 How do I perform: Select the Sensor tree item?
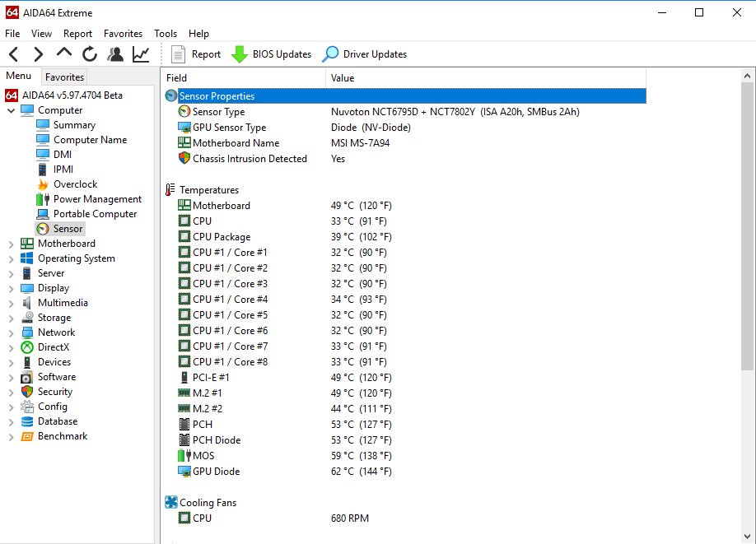pos(60,229)
